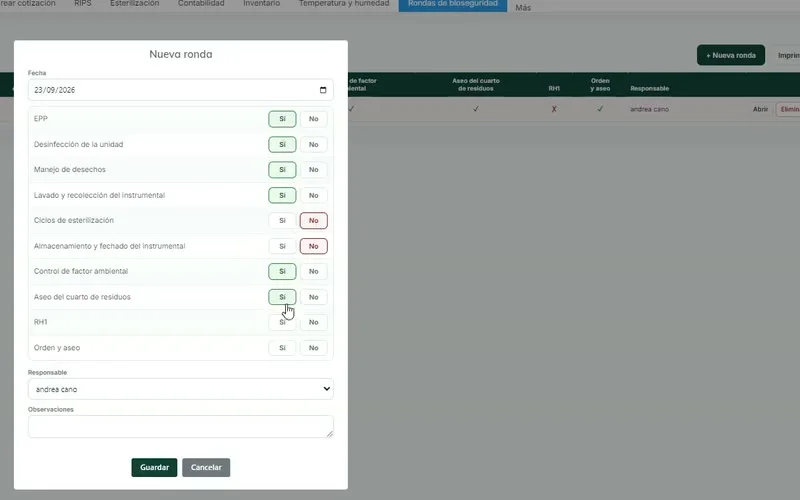Switch to the RIPS tab
The image size is (800, 500).
(x=83, y=4)
